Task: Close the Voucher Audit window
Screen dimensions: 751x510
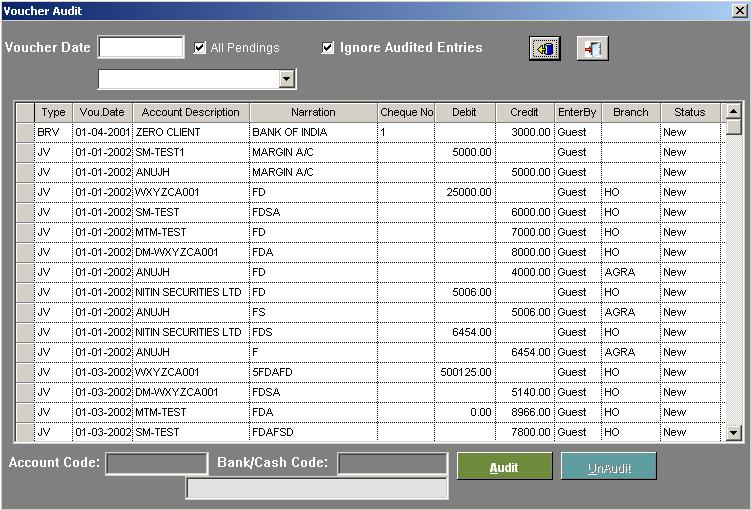Action: click(740, 10)
